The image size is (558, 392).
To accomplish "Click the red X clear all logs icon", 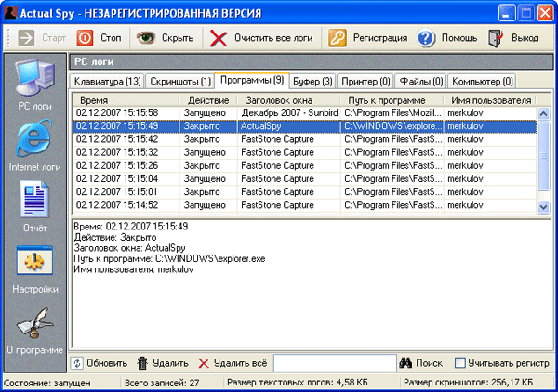I will (x=219, y=38).
